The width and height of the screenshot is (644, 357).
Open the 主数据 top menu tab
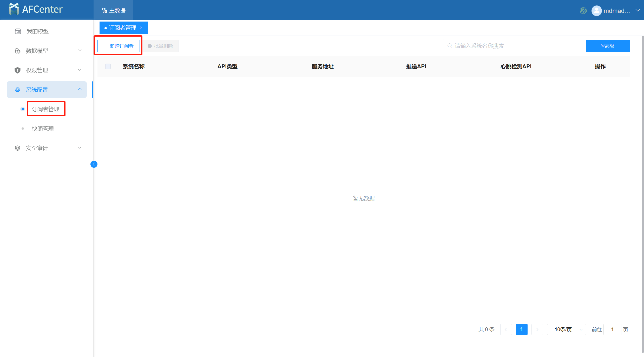(114, 10)
